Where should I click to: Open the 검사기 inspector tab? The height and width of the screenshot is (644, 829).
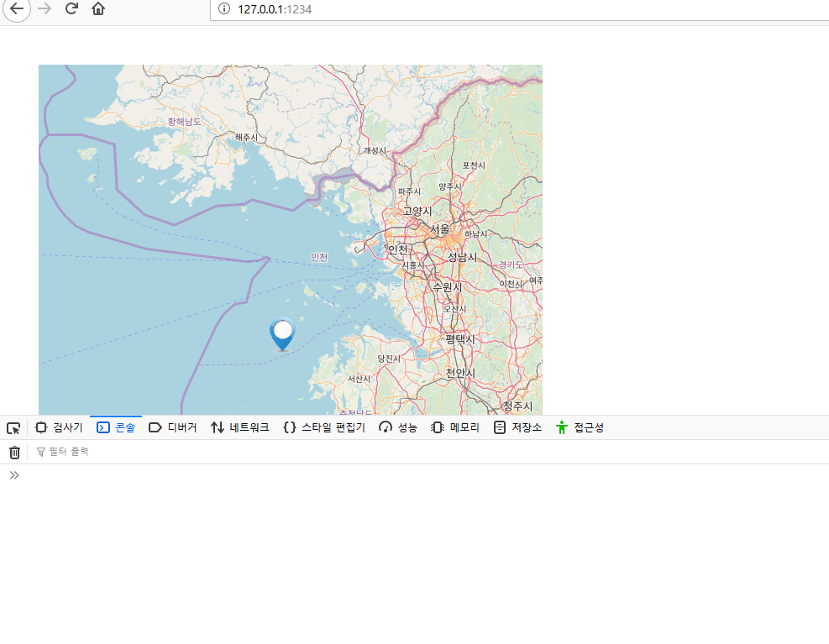click(x=59, y=427)
